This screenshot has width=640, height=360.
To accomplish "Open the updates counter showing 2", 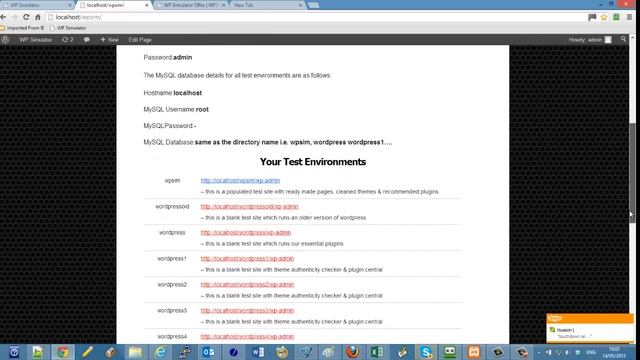I will [68, 40].
